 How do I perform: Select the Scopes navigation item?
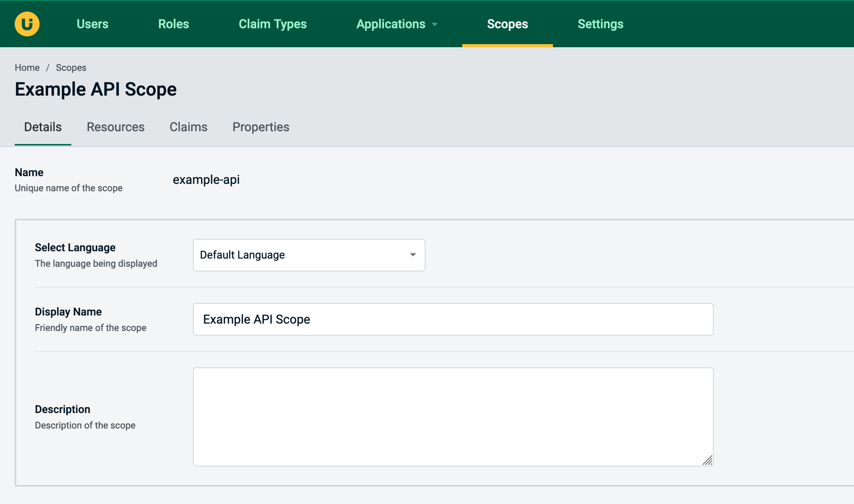[508, 24]
